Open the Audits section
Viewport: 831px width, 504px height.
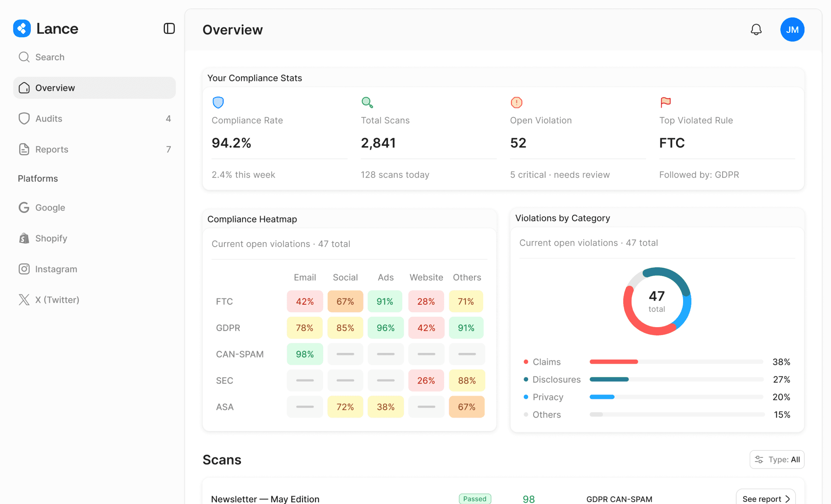[49, 119]
